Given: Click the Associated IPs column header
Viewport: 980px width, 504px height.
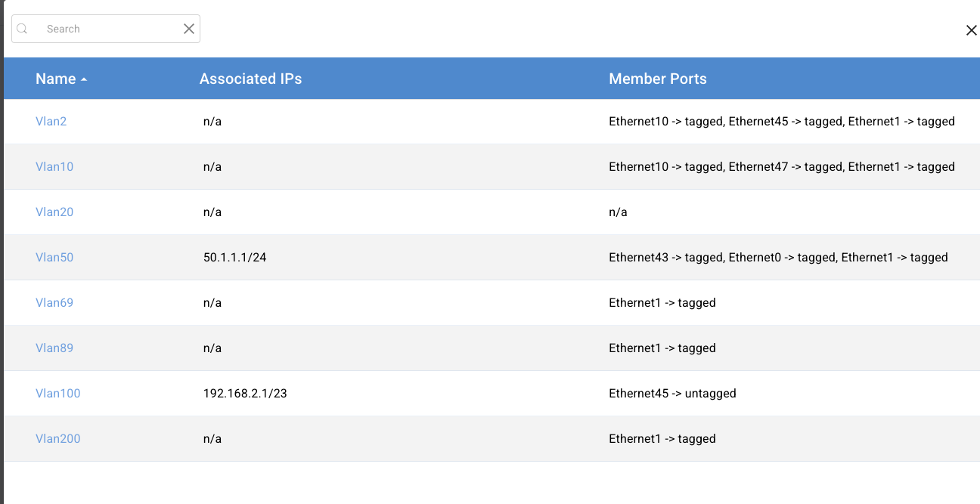Looking at the screenshot, I should (250, 79).
